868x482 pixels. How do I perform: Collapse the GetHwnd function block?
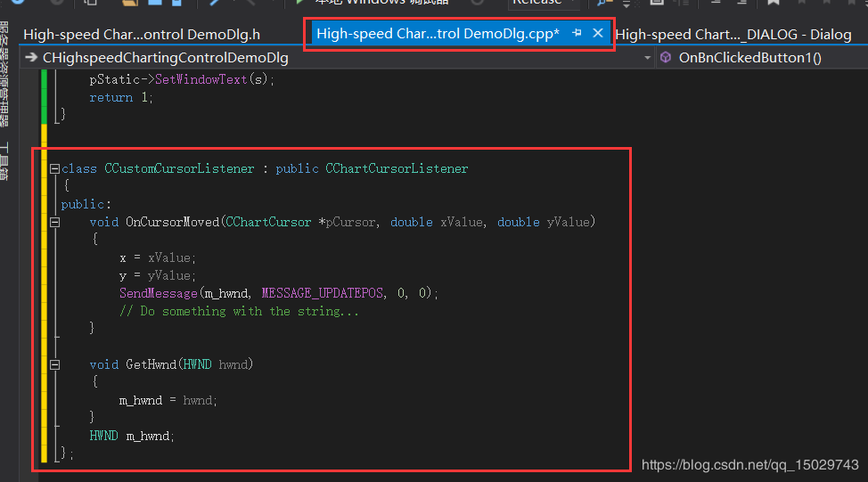54,364
